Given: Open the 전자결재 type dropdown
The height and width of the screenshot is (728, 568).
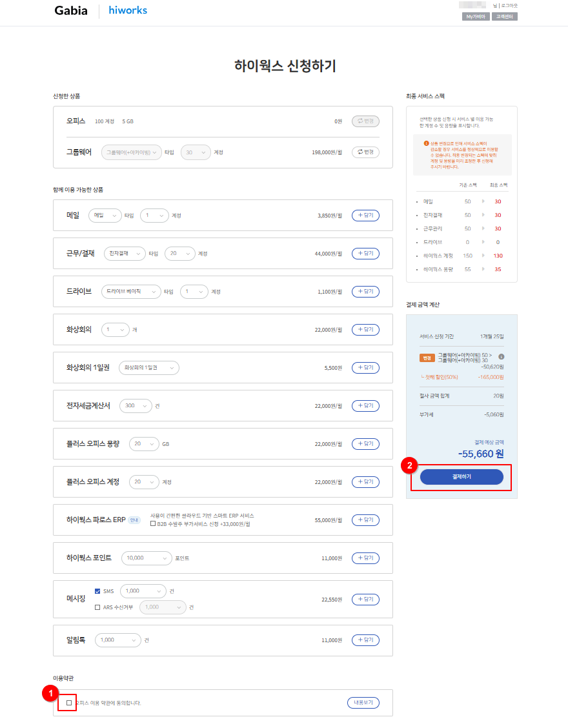Looking at the screenshot, I should coord(124,254).
